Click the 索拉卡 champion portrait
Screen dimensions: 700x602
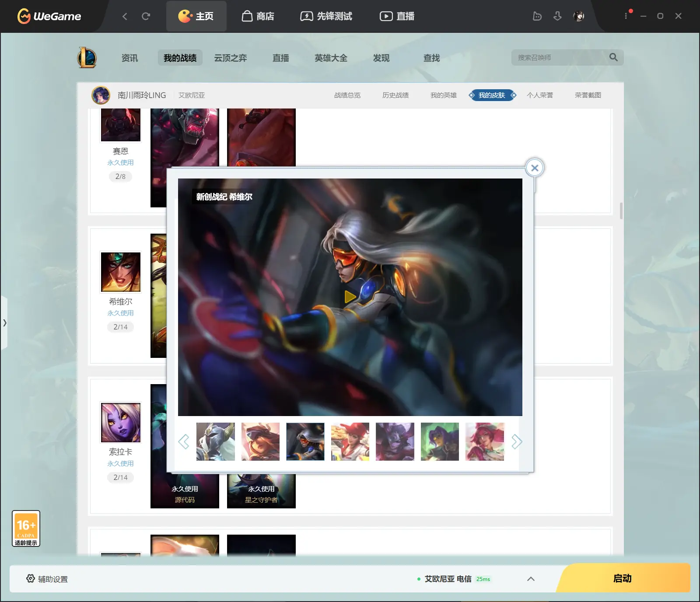[x=121, y=423]
